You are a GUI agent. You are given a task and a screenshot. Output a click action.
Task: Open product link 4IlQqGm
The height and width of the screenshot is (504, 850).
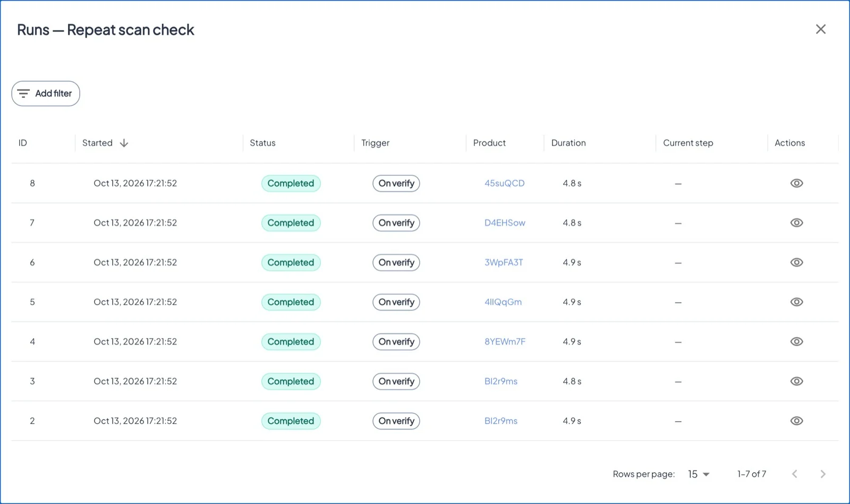coord(503,302)
